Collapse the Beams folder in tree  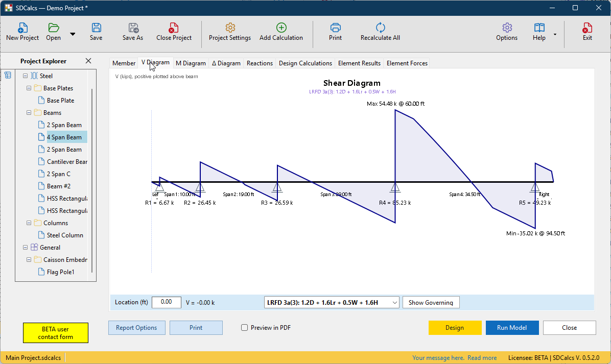coord(29,112)
